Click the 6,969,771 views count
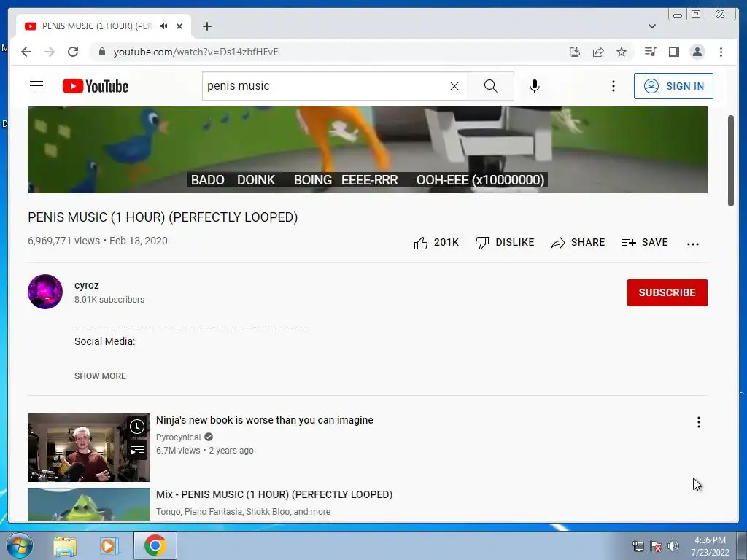This screenshot has height=560, width=747. [64, 241]
